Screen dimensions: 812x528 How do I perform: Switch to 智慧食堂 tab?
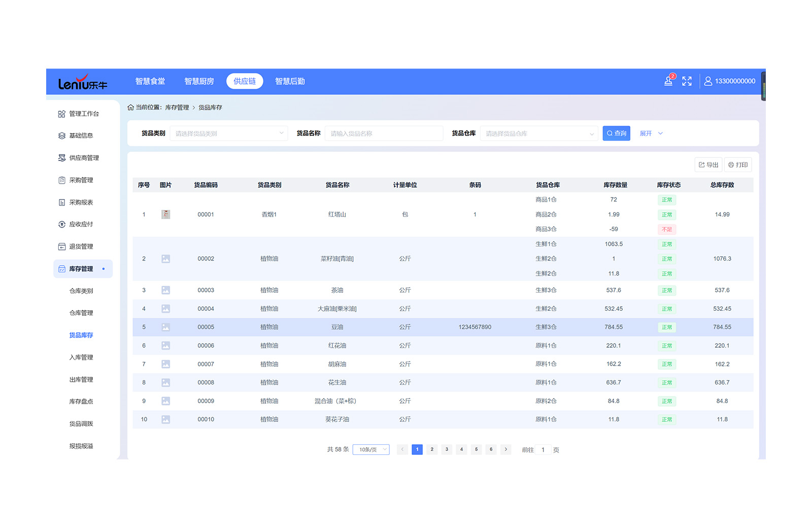point(150,81)
